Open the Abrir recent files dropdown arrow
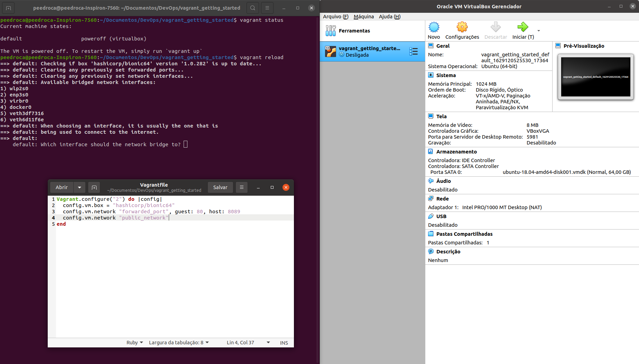Viewport: 639px width, 364px height. coord(80,187)
